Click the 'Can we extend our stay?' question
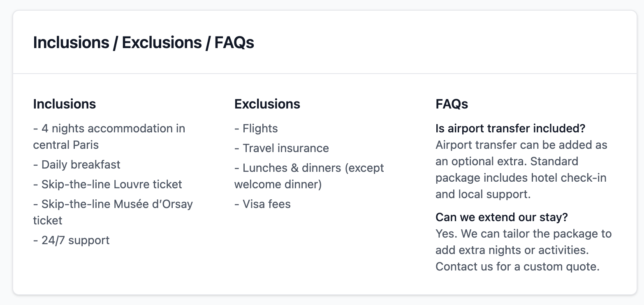This screenshot has width=644, height=305. point(502,217)
